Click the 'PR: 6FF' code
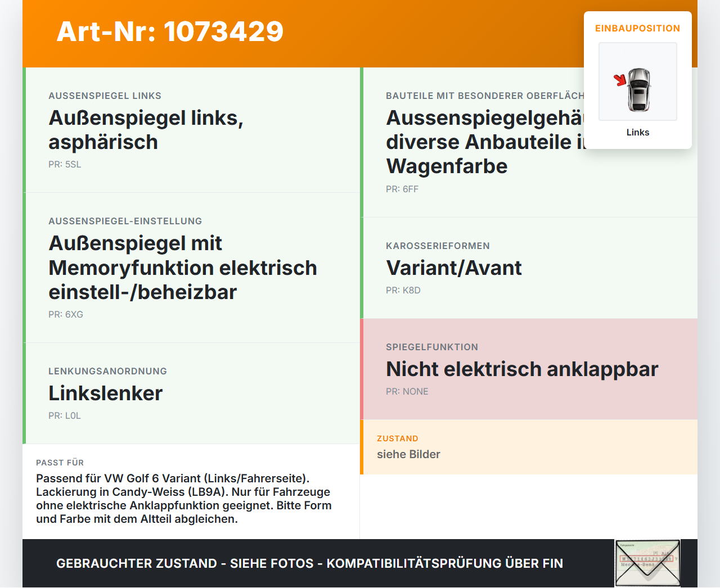Screen dimensions: 720x588 (x=402, y=189)
